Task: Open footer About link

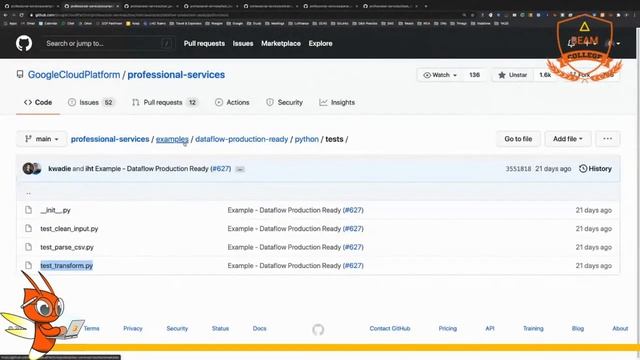Action: tap(620, 328)
